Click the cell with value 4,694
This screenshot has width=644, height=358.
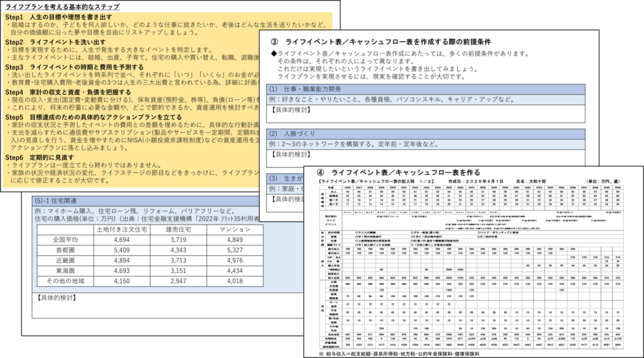point(121,240)
